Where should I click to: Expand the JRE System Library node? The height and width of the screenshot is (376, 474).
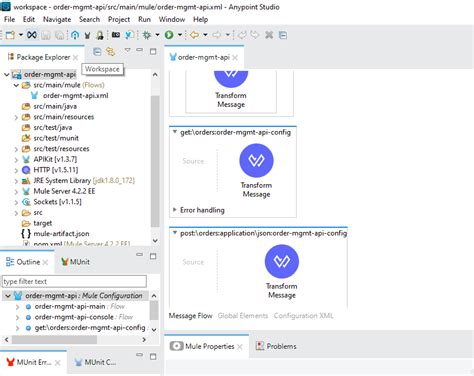pos(16,181)
